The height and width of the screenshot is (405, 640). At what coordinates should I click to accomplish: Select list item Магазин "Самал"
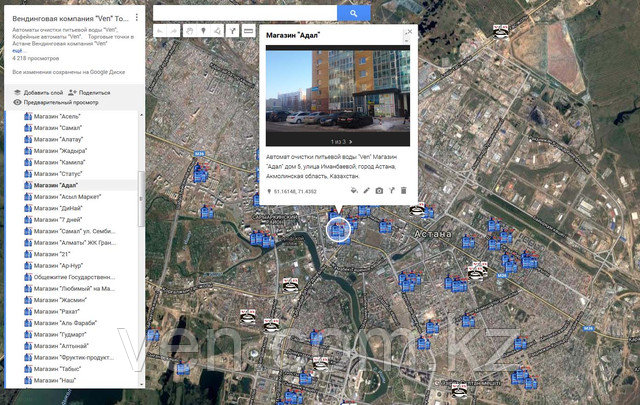click(58, 128)
